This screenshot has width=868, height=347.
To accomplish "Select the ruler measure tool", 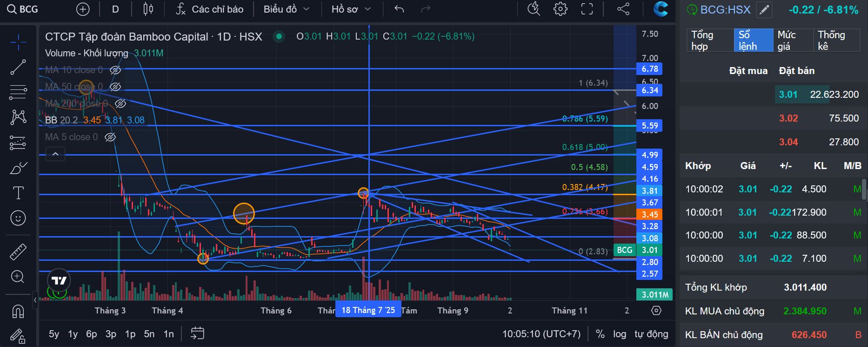I will (18, 252).
